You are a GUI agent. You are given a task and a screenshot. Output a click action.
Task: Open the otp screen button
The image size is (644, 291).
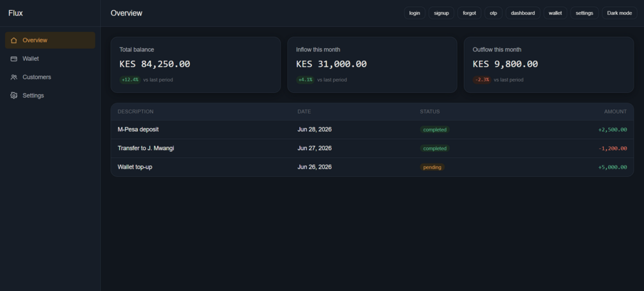tap(493, 13)
